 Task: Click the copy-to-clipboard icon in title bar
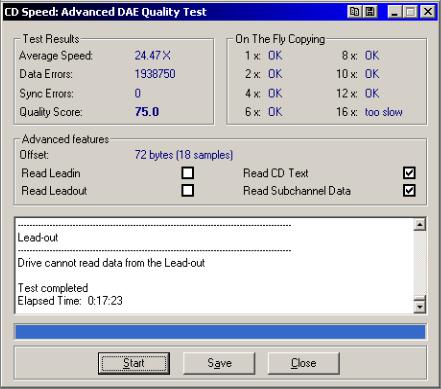coord(354,12)
